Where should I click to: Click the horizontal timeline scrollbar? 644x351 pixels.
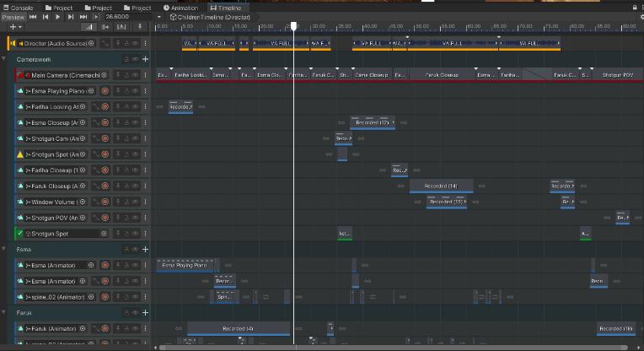(394, 348)
